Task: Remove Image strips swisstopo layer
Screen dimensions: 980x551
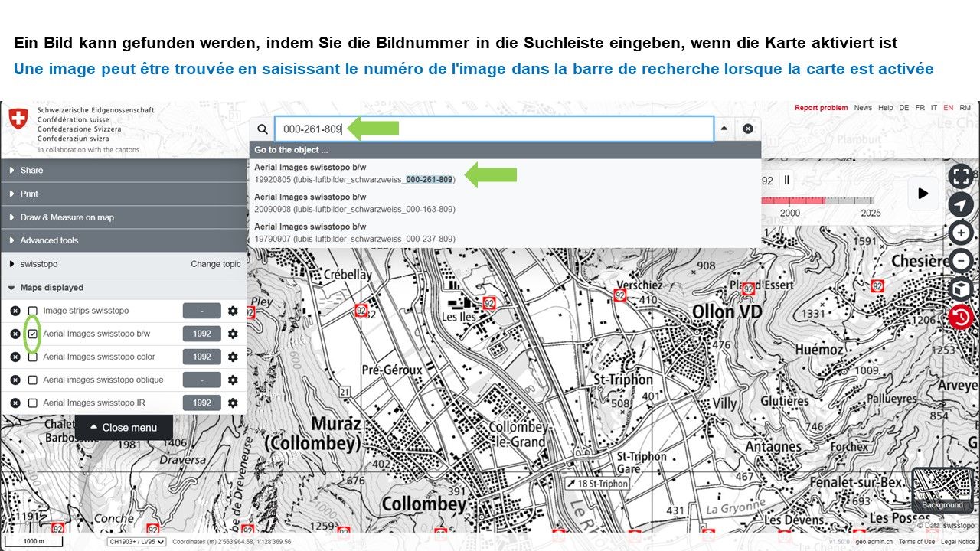Action: tap(15, 311)
